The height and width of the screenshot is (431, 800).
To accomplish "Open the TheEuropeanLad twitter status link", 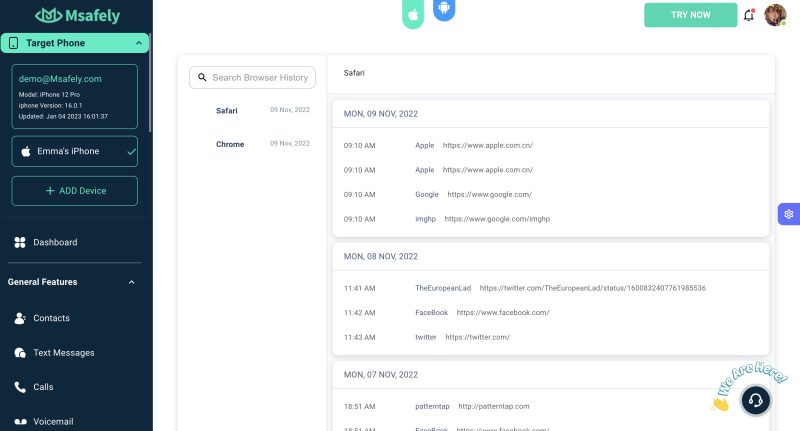I will [592, 288].
